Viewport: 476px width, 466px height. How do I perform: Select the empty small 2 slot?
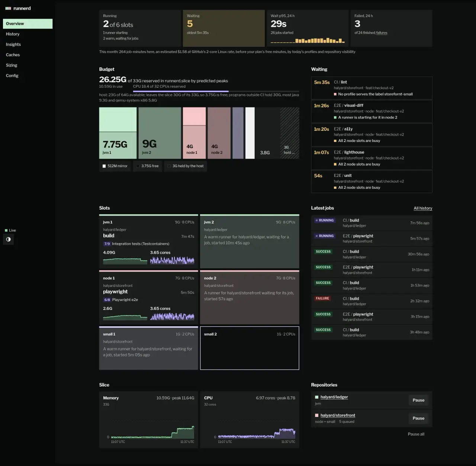coord(250,348)
